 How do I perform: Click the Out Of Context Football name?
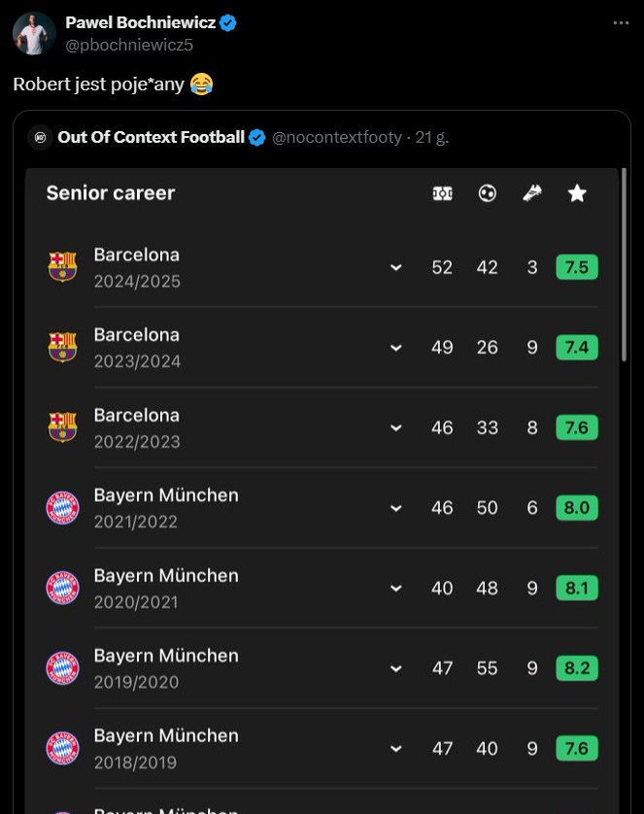point(151,137)
